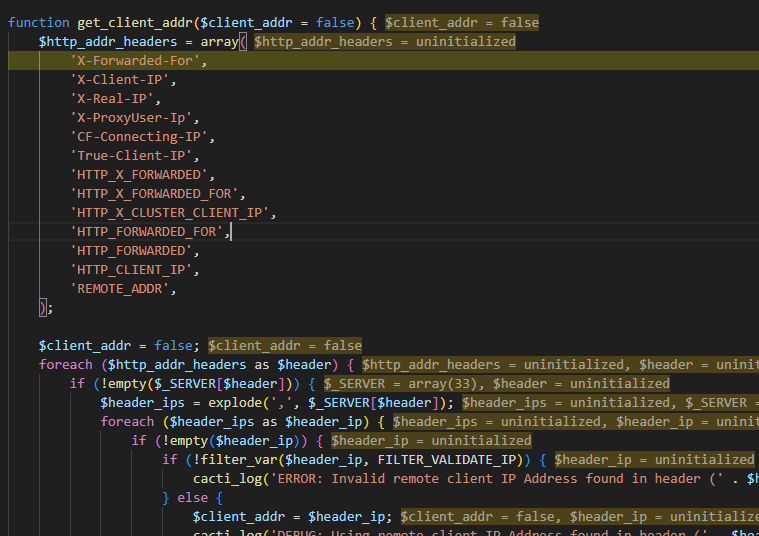This screenshot has height=536, width=759.
Task: Click the 'CF-Connecting-IP' string
Action: (x=139, y=137)
